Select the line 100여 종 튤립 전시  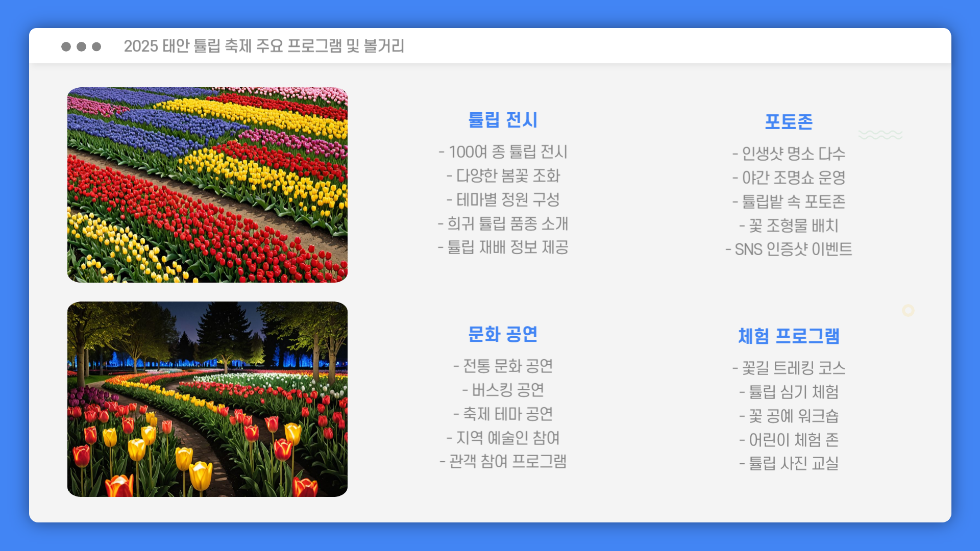coord(503,152)
